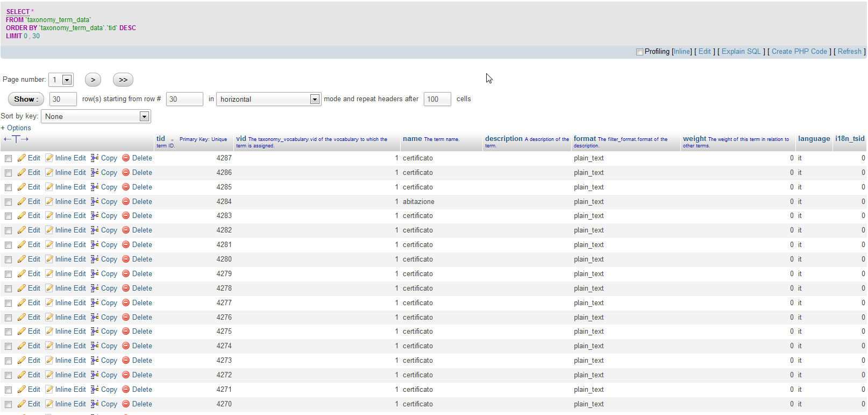Open the Page number dropdown
The width and height of the screenshot is (868, 415).
click(61, 80)
